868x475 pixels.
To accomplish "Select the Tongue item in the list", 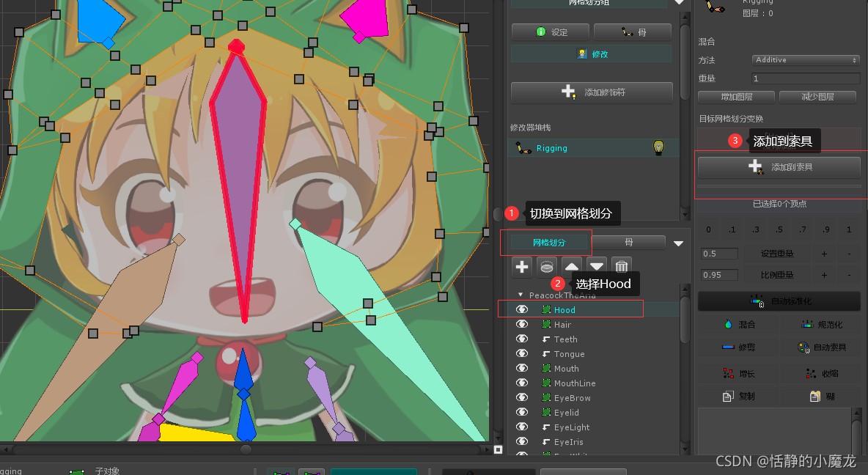I will click(569, 354).
